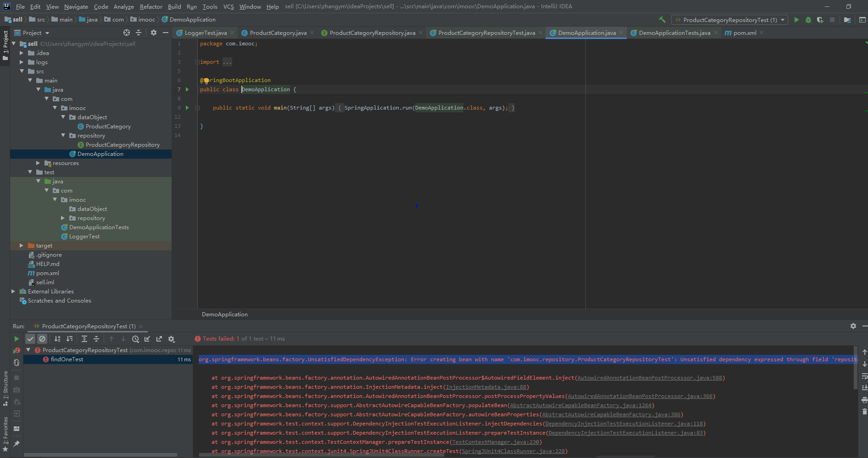Click the imooc breadcrumb in the navigation bar
Image resolution: width=868 pixels, height=458 pixels.
[143, 19]
